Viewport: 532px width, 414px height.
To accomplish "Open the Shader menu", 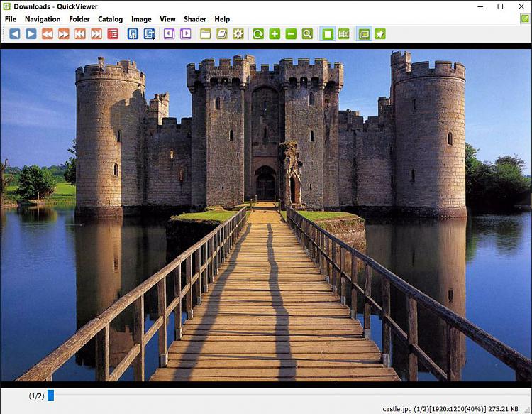I will [x=195, y=19].
